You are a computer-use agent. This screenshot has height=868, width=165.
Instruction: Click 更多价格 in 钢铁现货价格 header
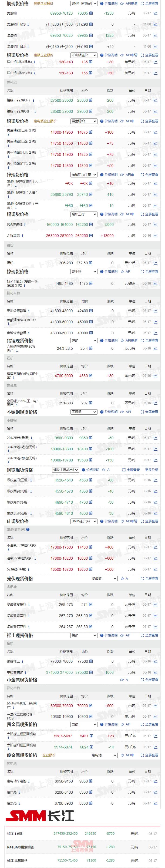click(151, 470)
